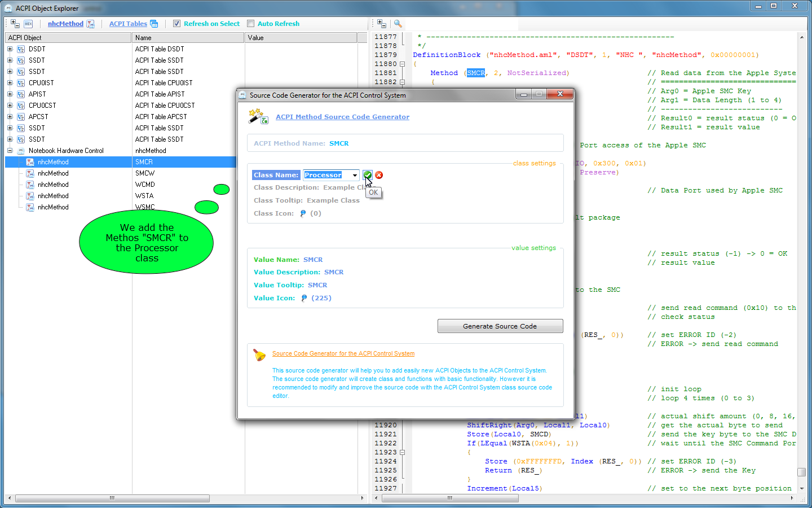
Task: Click the expand-collapse tree icon in left toolbar
Action: coord(15,24)
